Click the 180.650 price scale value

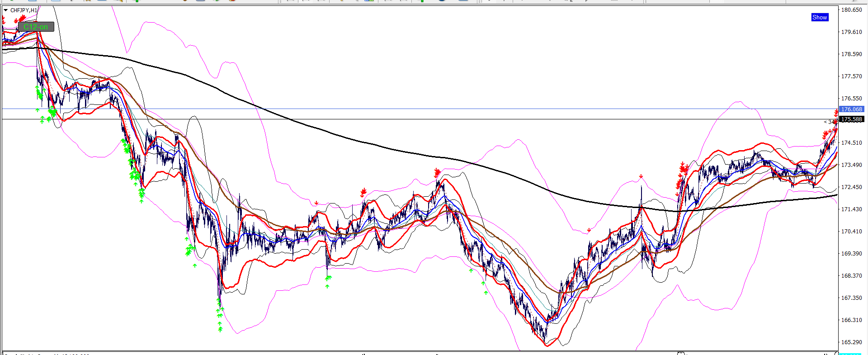pos(851,9)
